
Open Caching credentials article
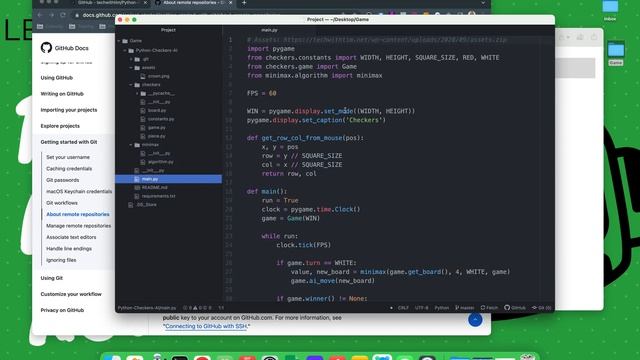(x=69, y=169)
